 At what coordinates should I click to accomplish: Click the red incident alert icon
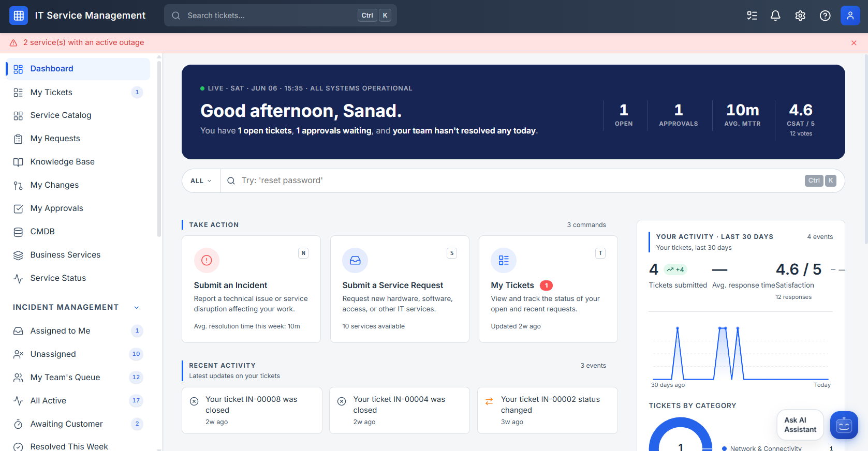pyautogui.click(x=207, y=261)
